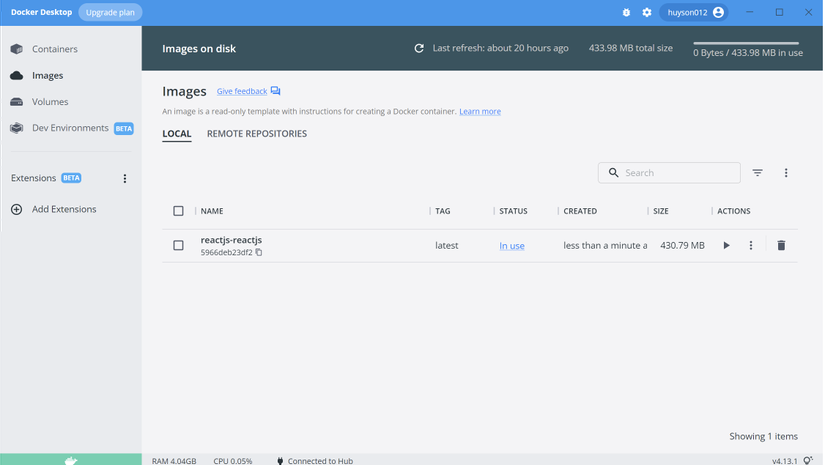Open the troubleshoot bug icon
Screen dimensions: 825x465
tap(626, 12)
